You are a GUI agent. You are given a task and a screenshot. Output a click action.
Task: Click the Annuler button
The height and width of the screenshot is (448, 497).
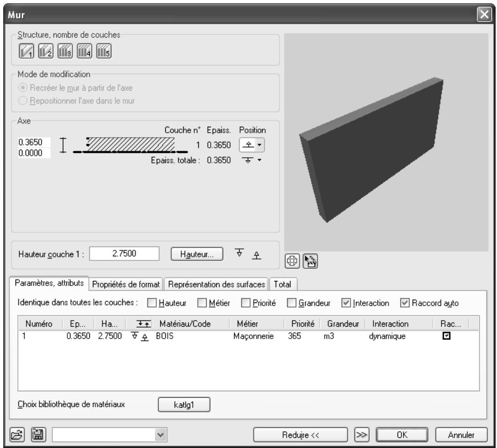coord(461,435)
